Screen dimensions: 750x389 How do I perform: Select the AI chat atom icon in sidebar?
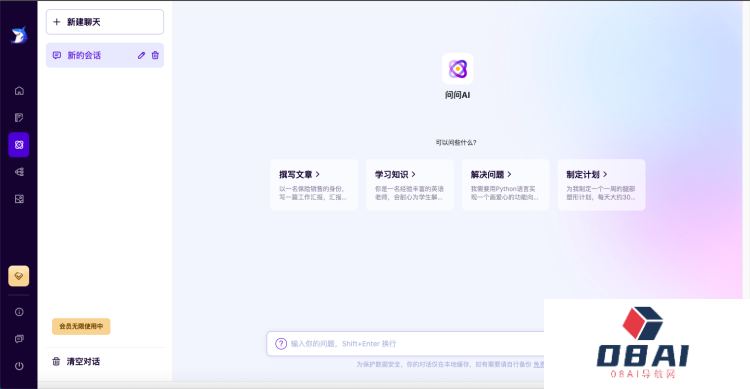pyautogui.click(x=19, y=144)
